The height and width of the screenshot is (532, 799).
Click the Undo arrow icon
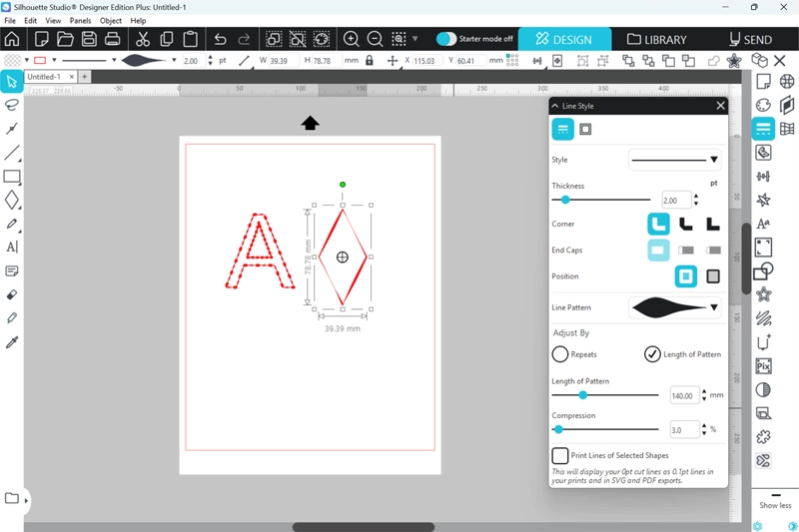click(x=221, y=39)
